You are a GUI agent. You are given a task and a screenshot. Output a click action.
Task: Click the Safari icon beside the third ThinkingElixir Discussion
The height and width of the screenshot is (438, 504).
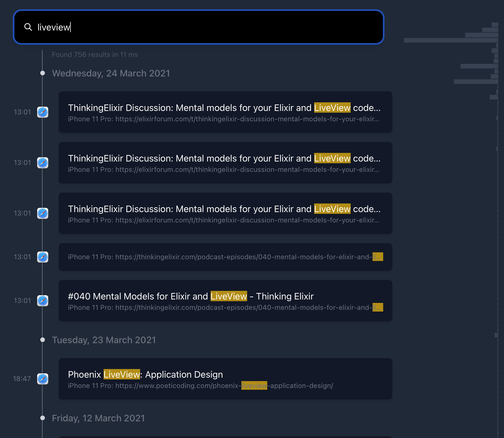click(43, 213)
